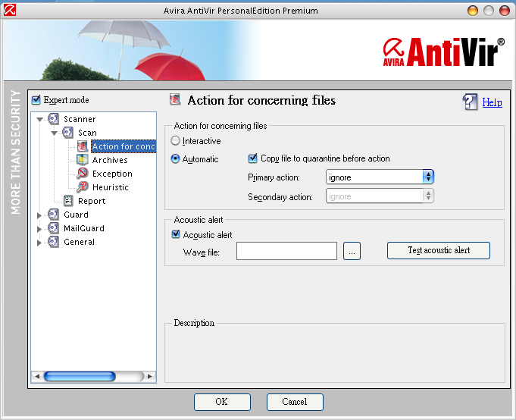Click the Exception prohibited-sign icon

pos(83,173)
